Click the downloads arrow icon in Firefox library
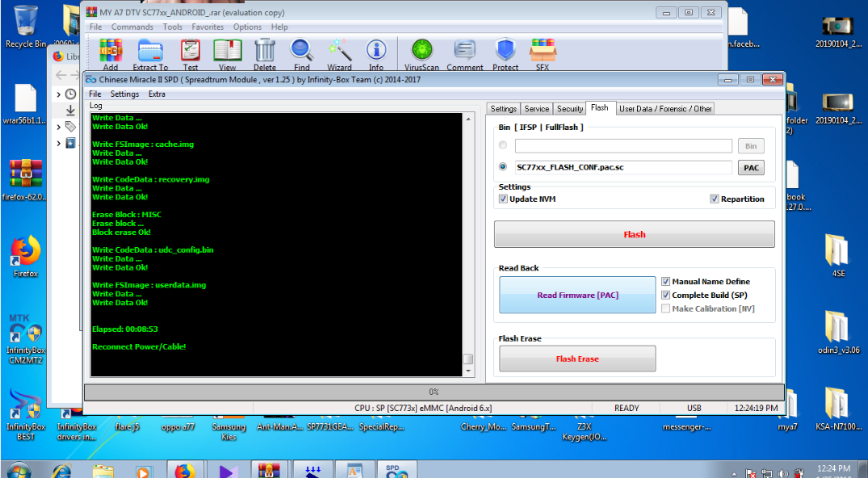Image resolution: width=868 pixels, height=478 pixels. 70,111
